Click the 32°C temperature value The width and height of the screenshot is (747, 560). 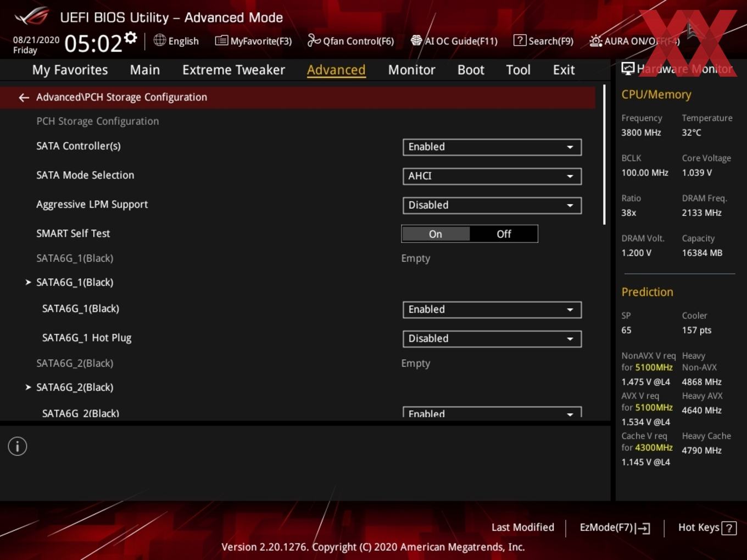pyautogui.click(x=692, y=132)
